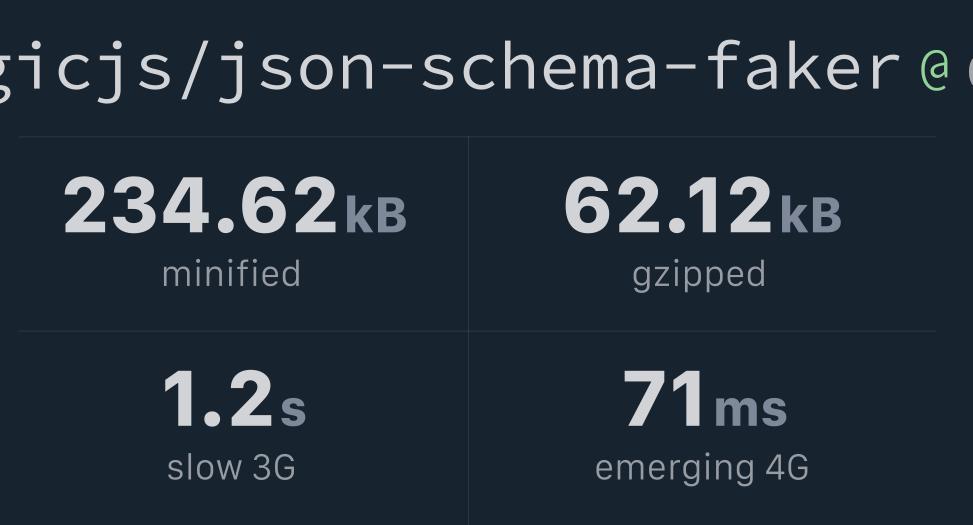973x525 pixels.
Task: Select the 1.2 download time value
Action: point(217,398)
